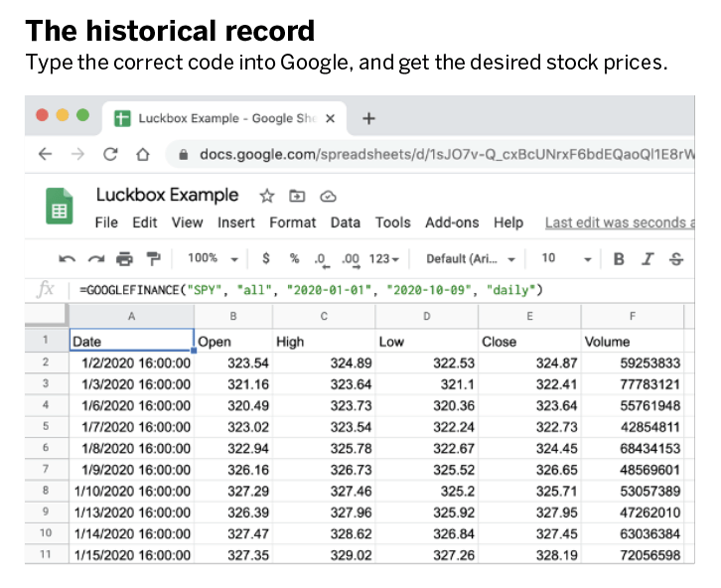This screenshot has height=588, width=721.
Task: Open the 123 more formats dropdown
Action: tap(383, 259)
